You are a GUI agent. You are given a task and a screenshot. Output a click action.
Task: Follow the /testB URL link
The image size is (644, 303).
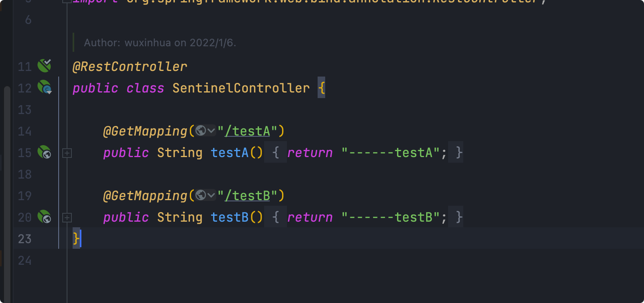pos(248,195)
